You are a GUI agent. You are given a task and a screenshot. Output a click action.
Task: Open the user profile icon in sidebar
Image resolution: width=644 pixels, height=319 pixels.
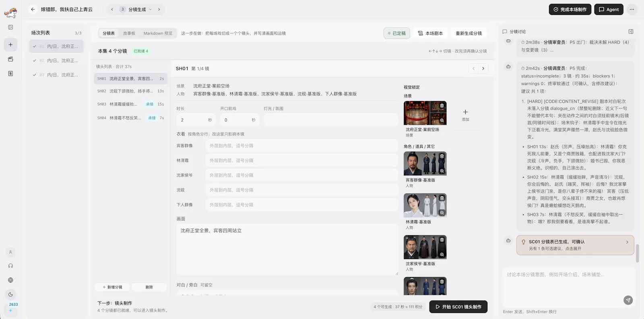[10, 252]
